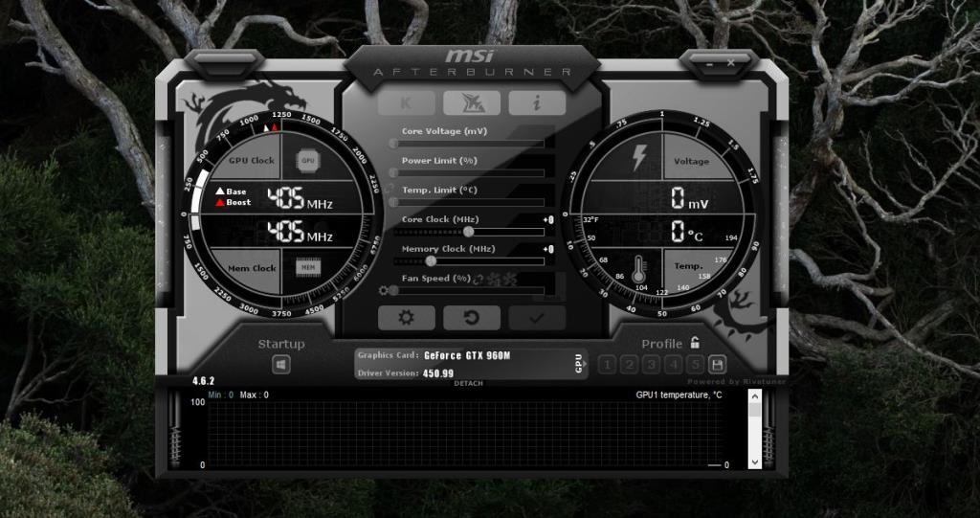
Task: Select profile slot 1
Action: 607,365
